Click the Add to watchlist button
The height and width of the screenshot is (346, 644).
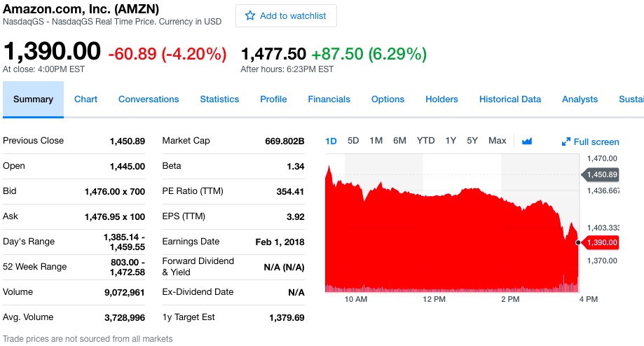[x=286, y=15]
